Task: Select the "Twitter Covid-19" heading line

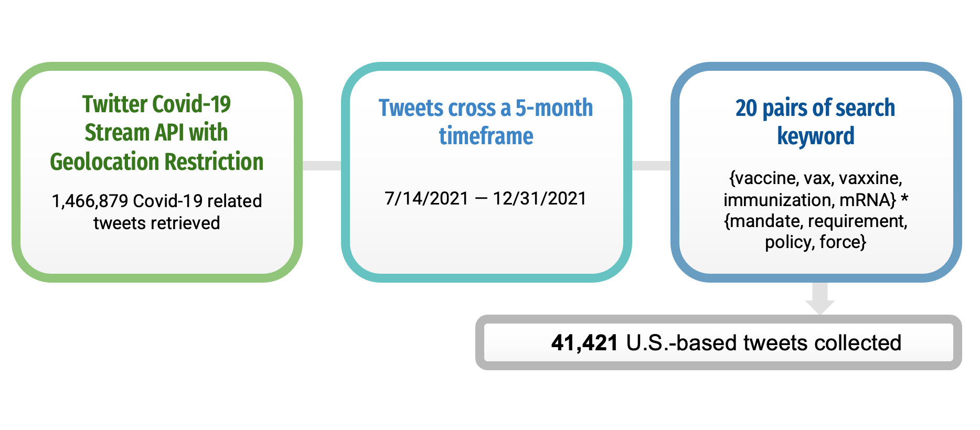Action: click(156, 104)
